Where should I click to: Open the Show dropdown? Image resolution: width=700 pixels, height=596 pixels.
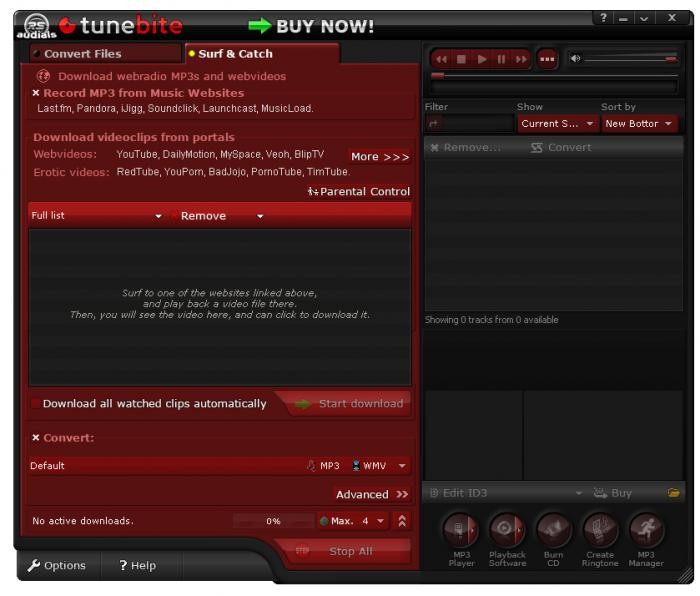(557, 124)
